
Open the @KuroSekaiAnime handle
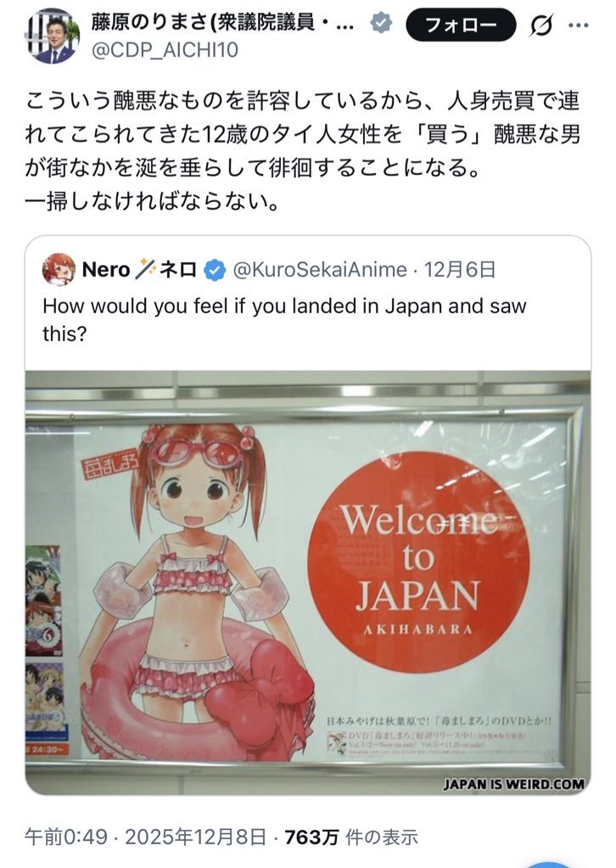[x=320, y=270]
